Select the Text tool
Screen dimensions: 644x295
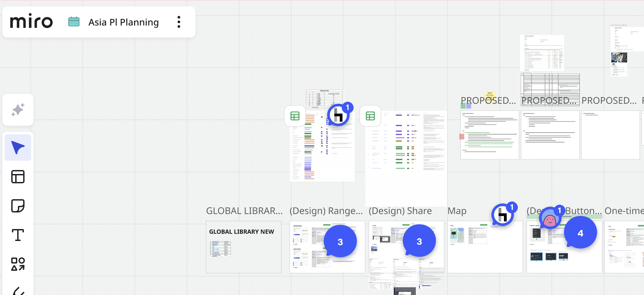click(18, 235)
